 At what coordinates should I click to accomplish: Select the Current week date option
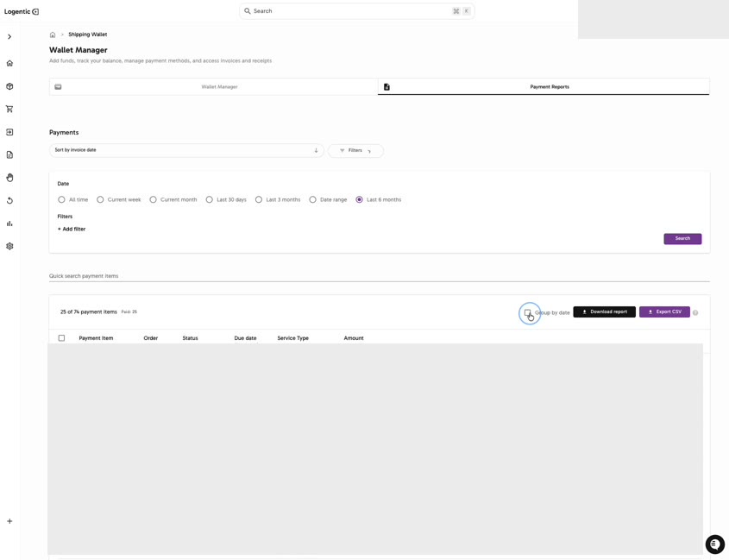100,199
